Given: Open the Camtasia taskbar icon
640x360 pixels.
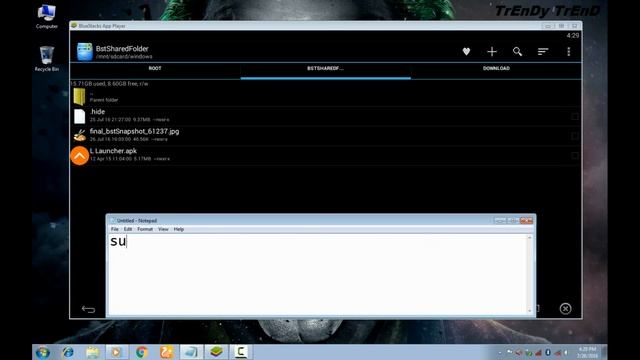Looking at the screenshot, I should (241, 352).
